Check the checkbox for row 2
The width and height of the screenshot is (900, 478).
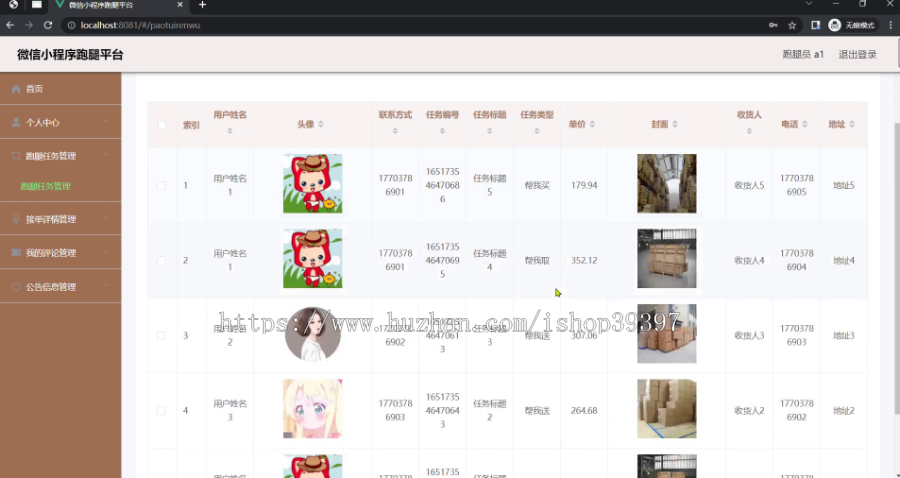click(161, 261)
